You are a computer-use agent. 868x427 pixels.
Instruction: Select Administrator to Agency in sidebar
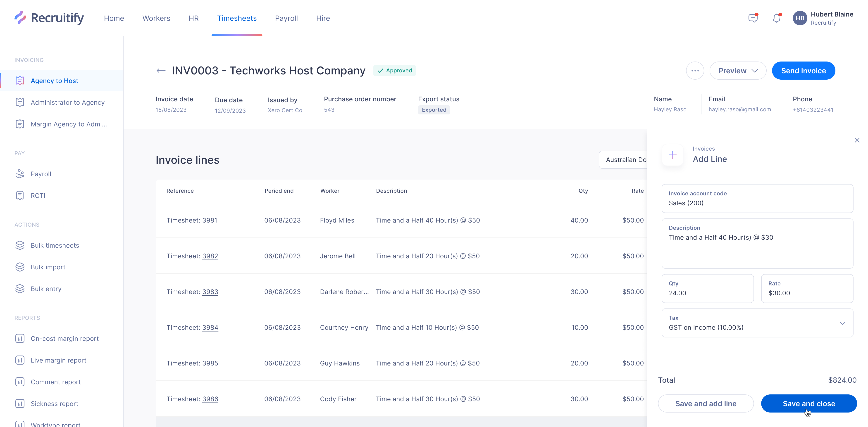tap(67, 102)
